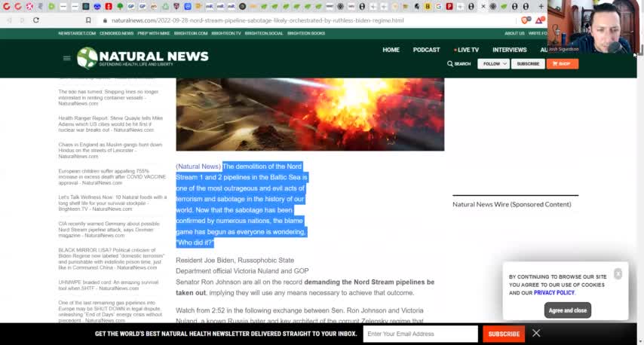Go to HOME in the navigation
This screenshot has width=644, height=345.
(x=391, y=50)
